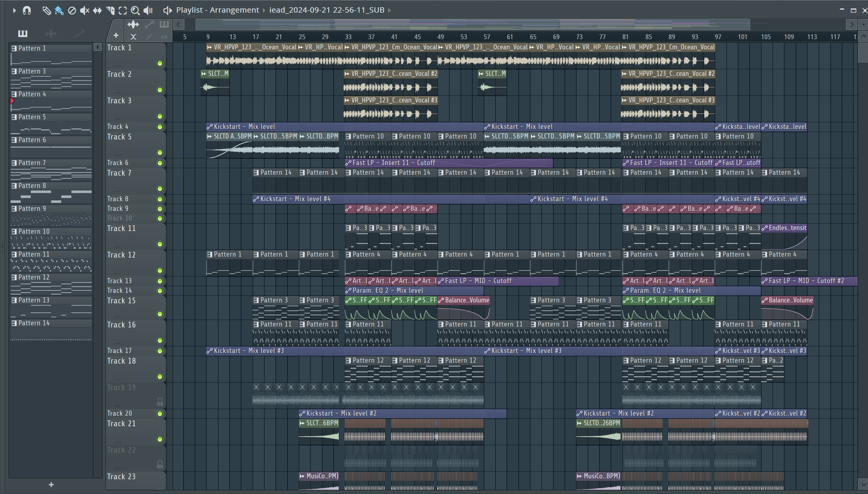Add new pattern with bottom plus button
The width and height of the screenshot is (868, 494).
tap(51, 485)
